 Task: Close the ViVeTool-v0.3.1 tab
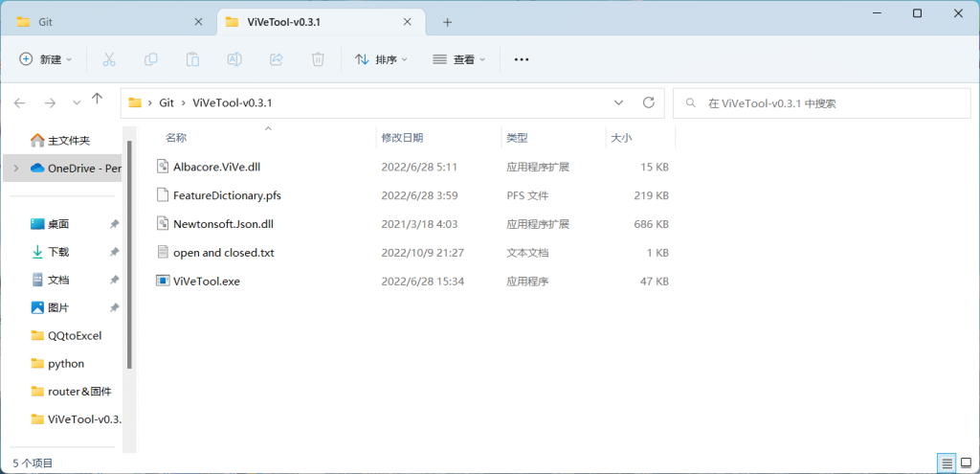coord(408,22)
